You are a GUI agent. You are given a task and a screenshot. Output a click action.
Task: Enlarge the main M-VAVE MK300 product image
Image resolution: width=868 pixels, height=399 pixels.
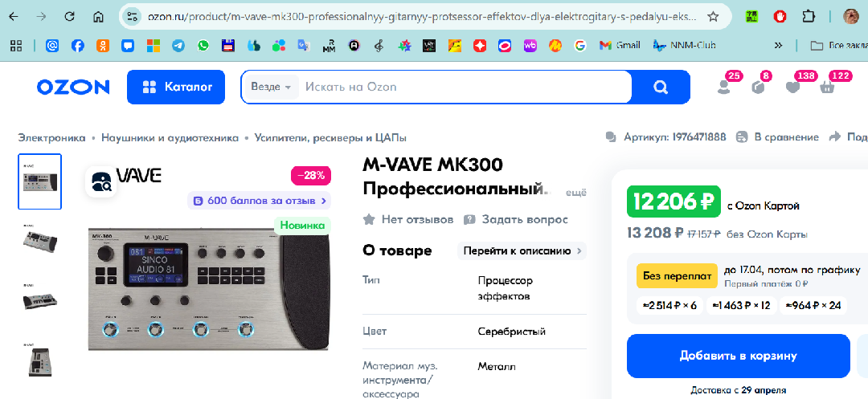208,288
